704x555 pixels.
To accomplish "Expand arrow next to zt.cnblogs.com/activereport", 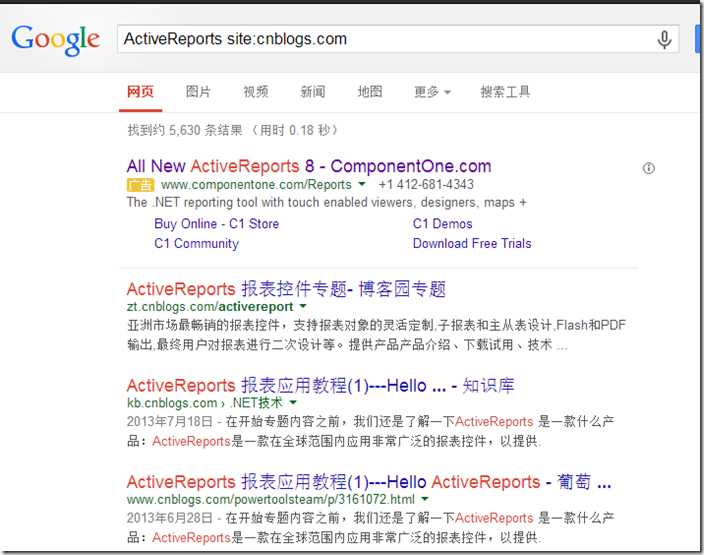I will point(303,306).
